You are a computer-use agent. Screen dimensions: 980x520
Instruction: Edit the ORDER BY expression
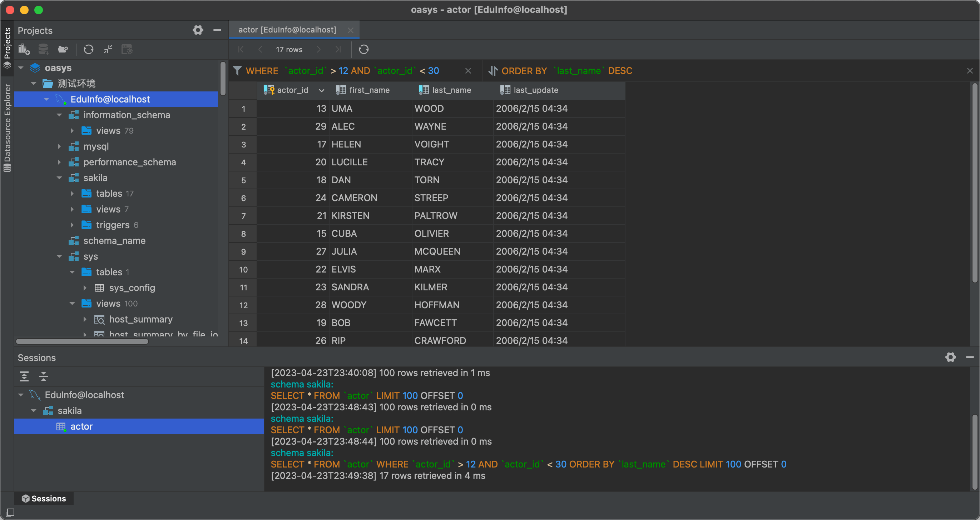pyautogui.click(x=567, y=71)
